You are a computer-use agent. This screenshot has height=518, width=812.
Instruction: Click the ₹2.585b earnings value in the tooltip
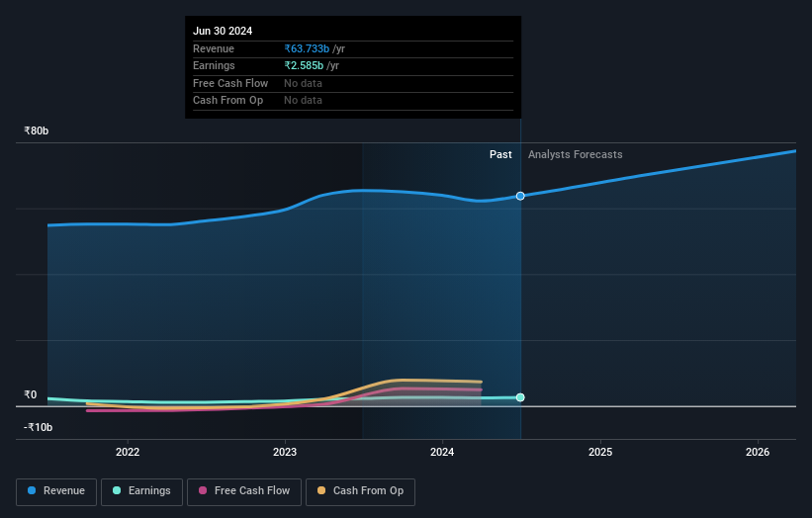[x=304, y=65]
